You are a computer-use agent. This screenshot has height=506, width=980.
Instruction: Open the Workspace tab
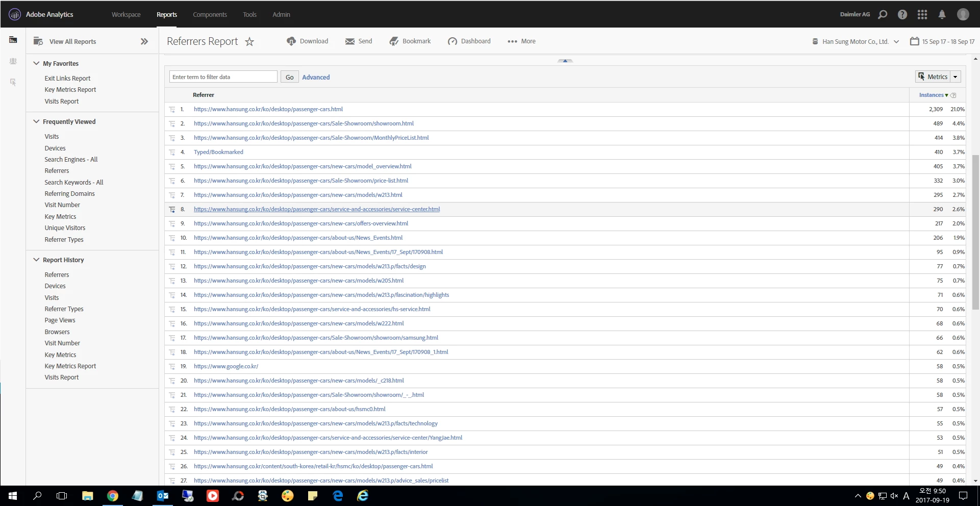(x=126, y=14)
